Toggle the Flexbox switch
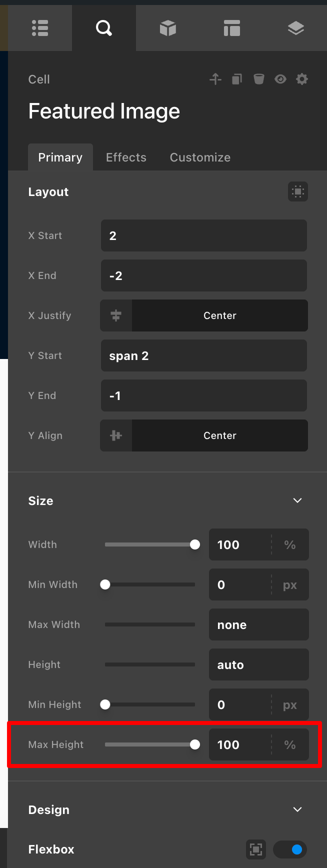327x868 pixels. click(290, 849)
